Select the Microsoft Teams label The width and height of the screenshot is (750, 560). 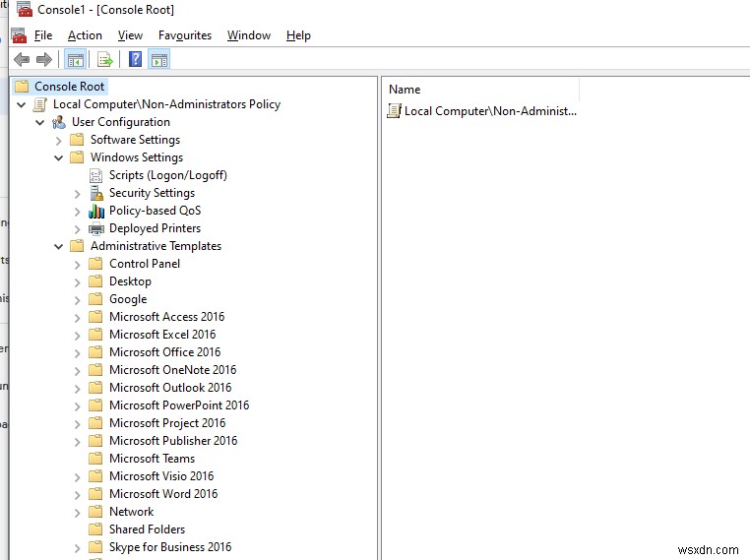pos(152,459)
